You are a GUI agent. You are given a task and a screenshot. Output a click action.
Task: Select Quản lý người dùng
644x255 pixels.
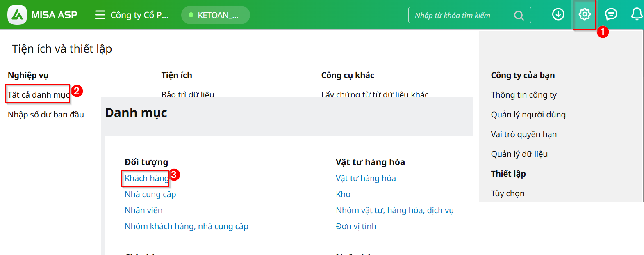coord(528,115)
